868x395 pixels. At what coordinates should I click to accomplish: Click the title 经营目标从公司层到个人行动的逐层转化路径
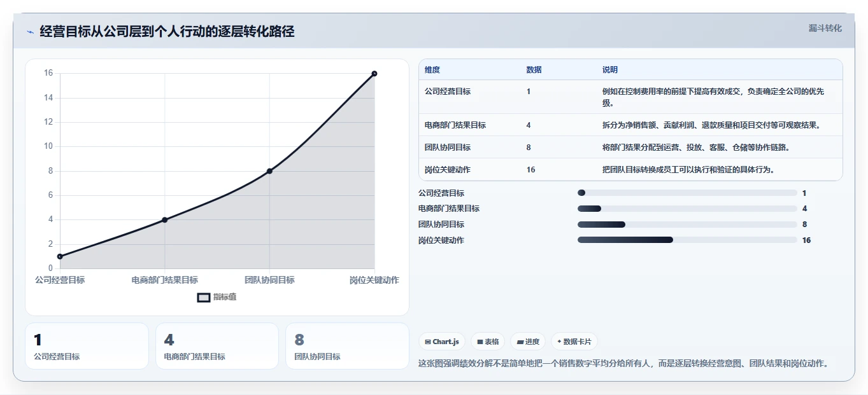coord(167,31)
